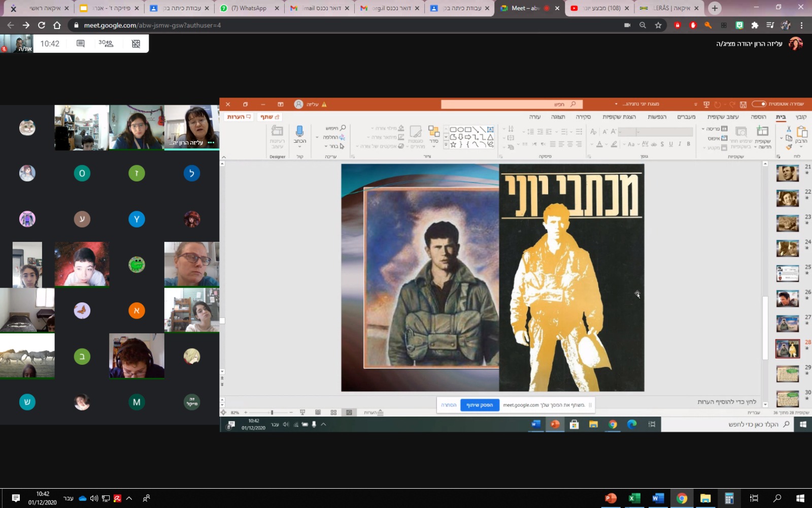Show the Meet participants list

pos(106,44)
